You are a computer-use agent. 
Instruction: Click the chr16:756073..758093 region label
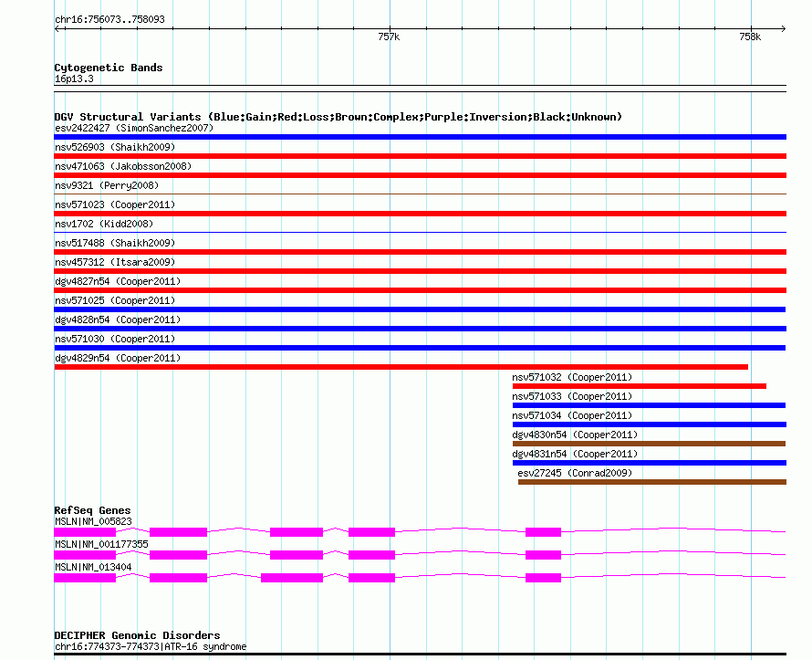pyautogui.click(x=109, y=19)
